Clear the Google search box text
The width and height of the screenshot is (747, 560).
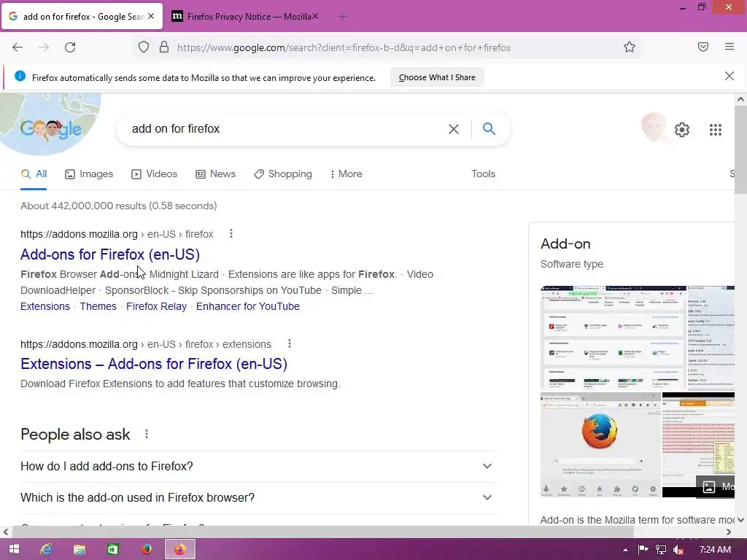(x=454, y=129)
